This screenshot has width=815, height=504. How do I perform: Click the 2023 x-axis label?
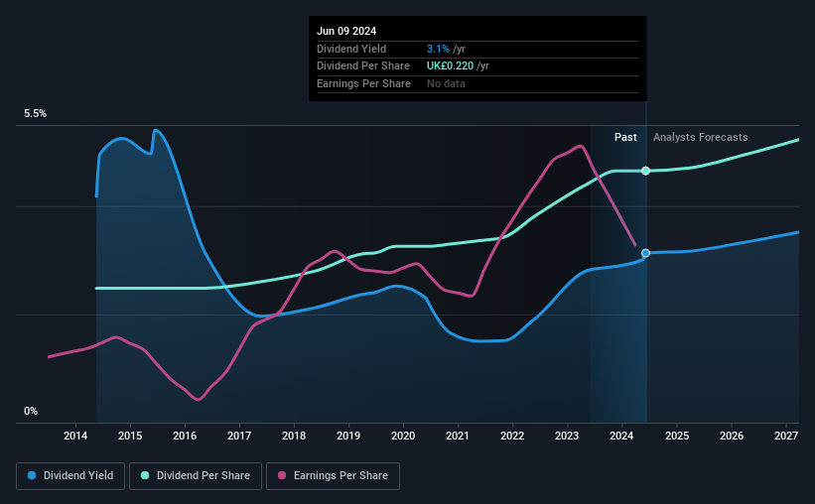point(567,436)
